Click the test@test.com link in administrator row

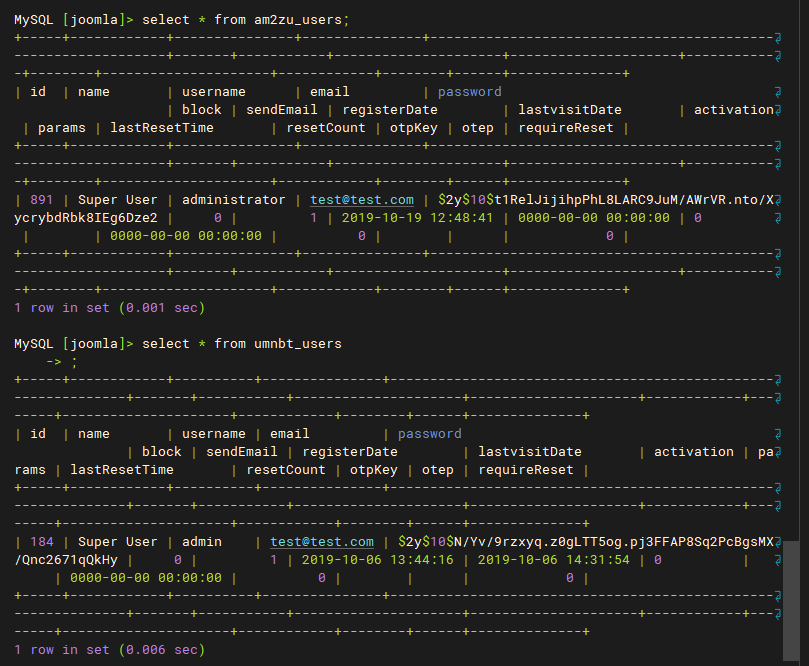362,200
